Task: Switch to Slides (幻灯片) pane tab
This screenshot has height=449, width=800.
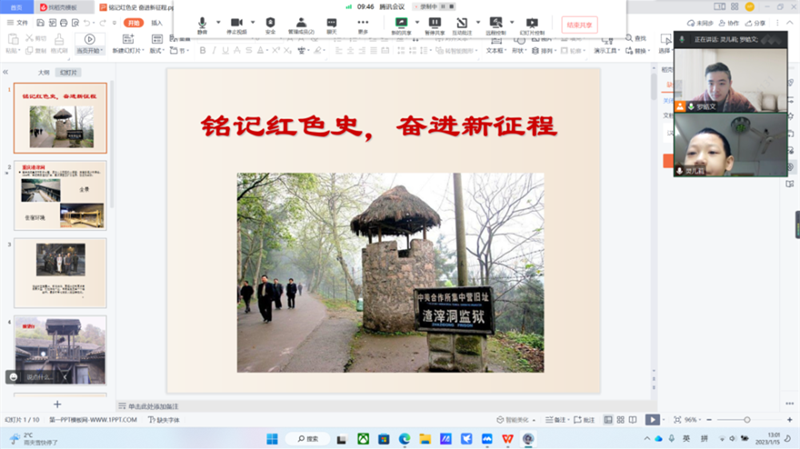Action: [x=68, y=72]
